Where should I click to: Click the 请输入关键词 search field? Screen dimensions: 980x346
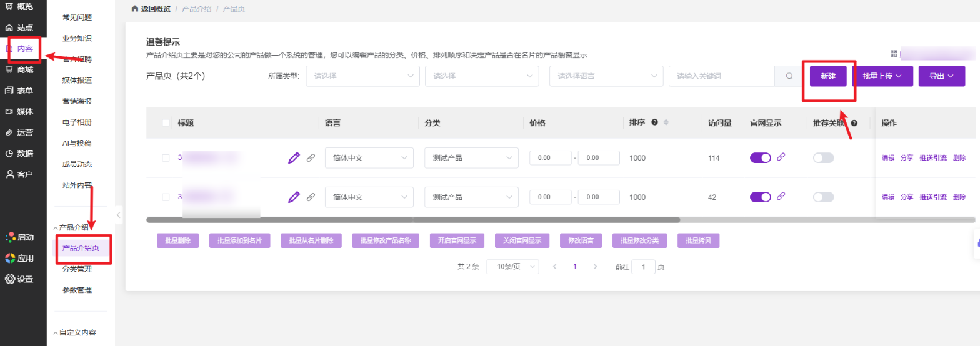[x=722, y=76]
